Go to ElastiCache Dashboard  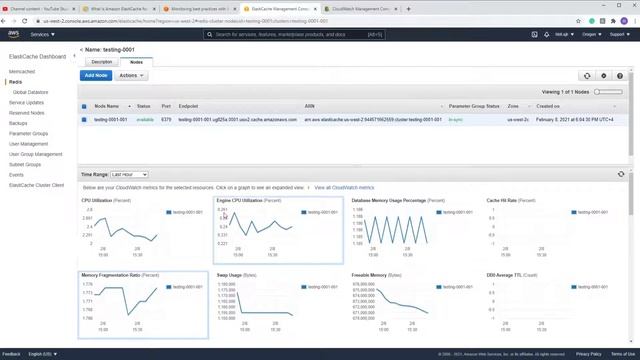point(37,57)
